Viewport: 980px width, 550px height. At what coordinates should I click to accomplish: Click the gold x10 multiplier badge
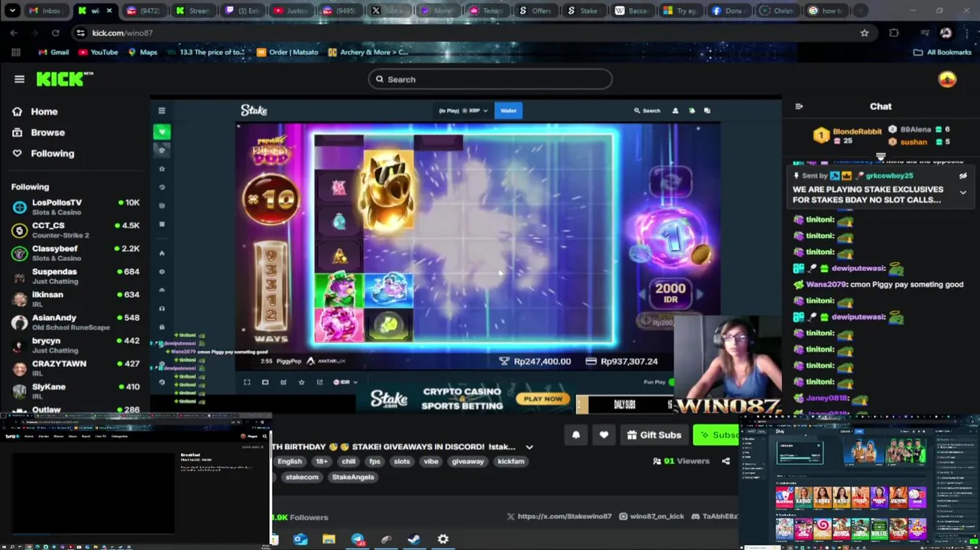[270, 199]
